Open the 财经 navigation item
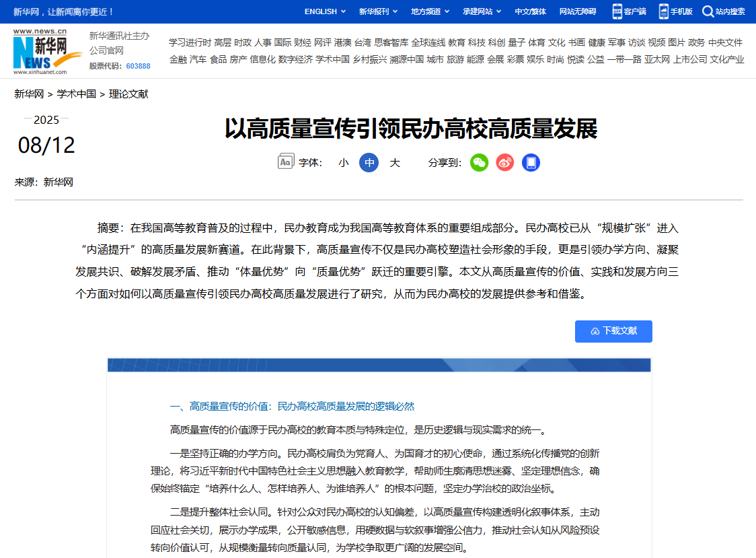 point(303,42)
